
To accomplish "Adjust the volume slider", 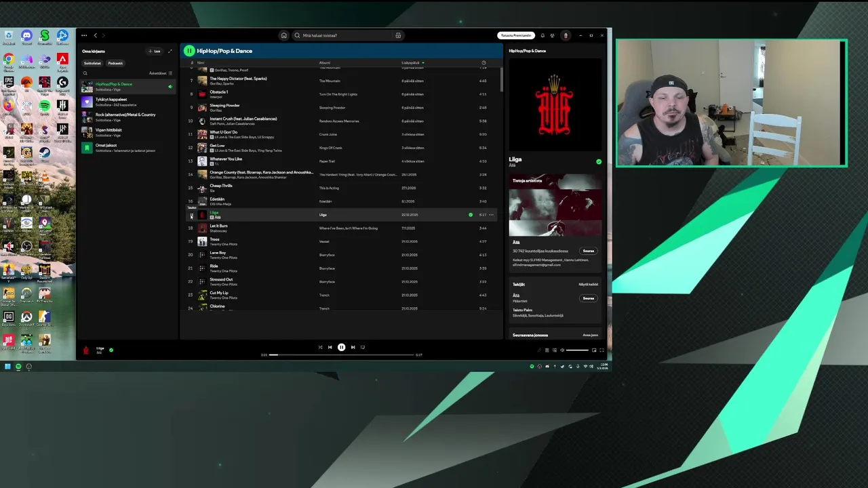I will (577, 350).
